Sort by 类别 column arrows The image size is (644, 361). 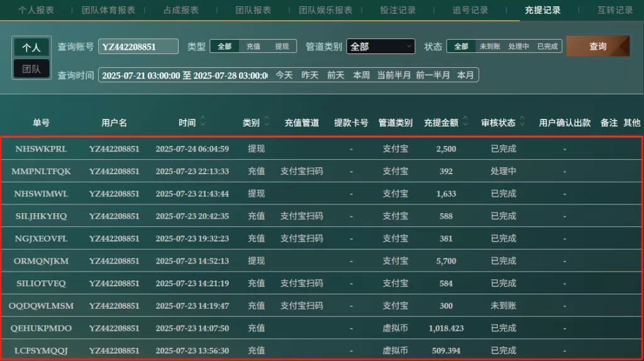[267, 121]
